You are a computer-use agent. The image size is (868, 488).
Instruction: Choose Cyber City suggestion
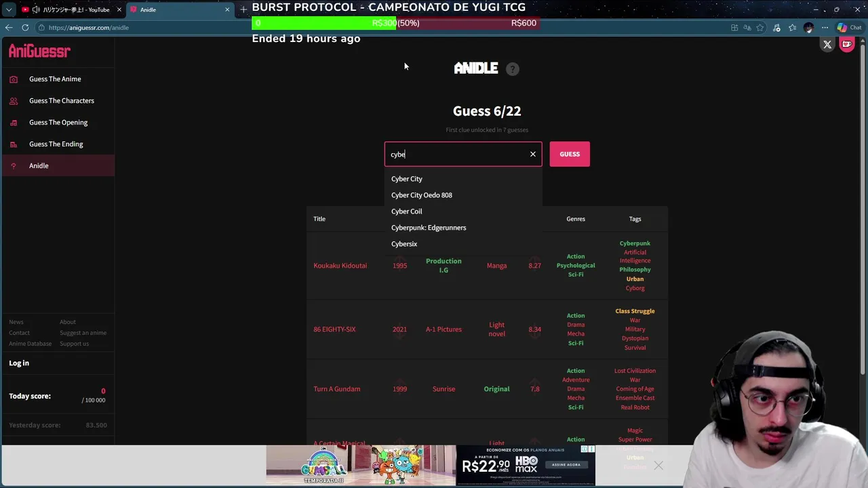tap(463, 179)
